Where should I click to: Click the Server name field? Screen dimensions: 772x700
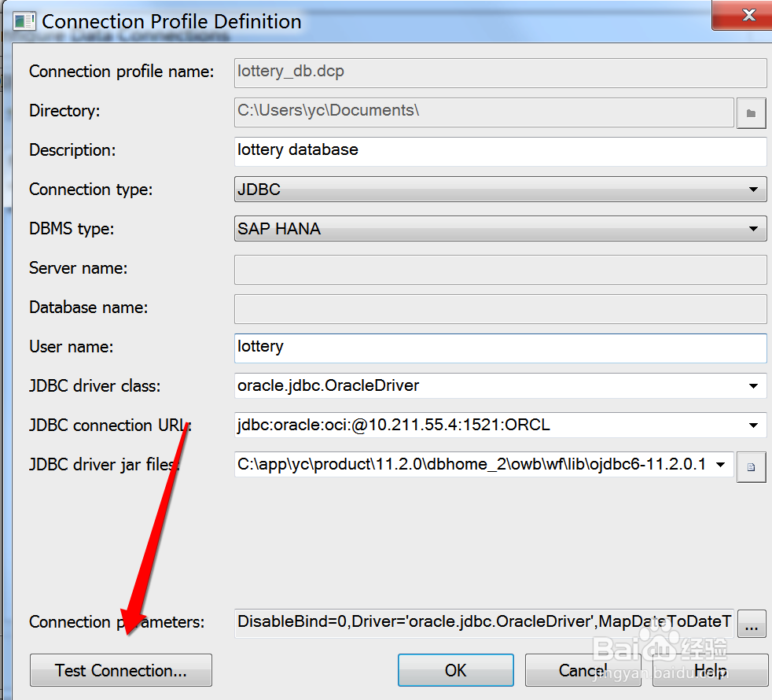pyautogui.click(x=500, y=270)
